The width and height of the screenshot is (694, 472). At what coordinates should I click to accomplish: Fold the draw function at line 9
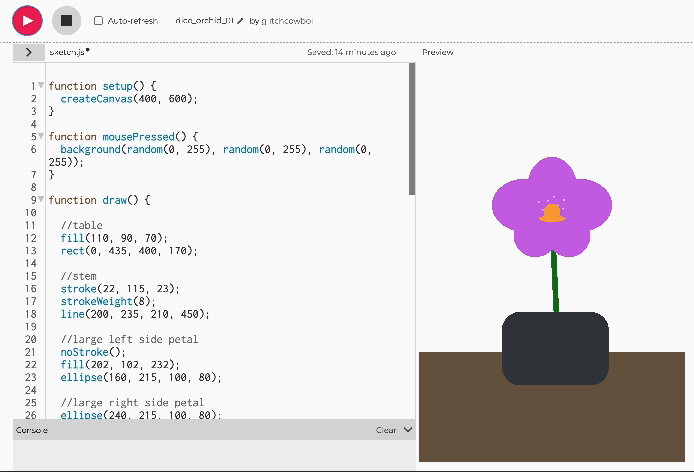(x=41, y=200)
